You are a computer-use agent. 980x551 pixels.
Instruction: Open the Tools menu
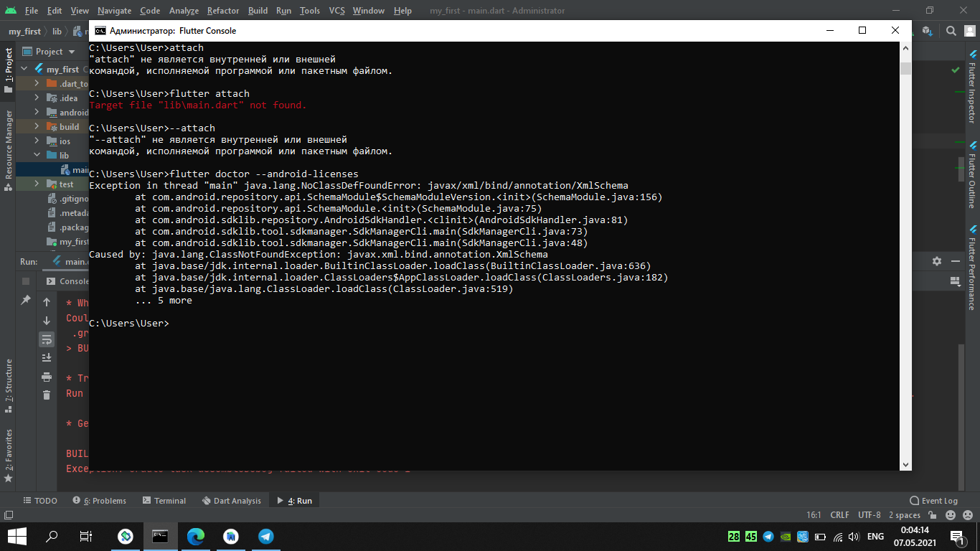(310, 11)
